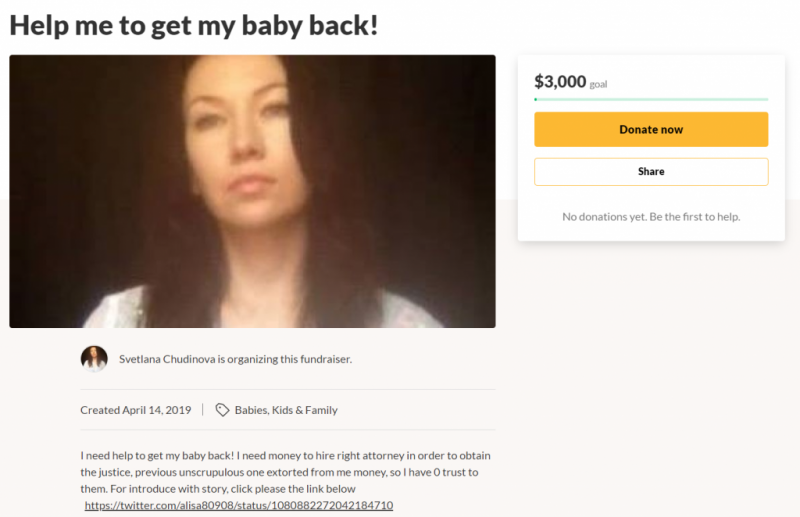The height and width of the screenshot is (517, 800).
Task: Click the $3,000 goal amount
Action: click(x=560, y=82)
